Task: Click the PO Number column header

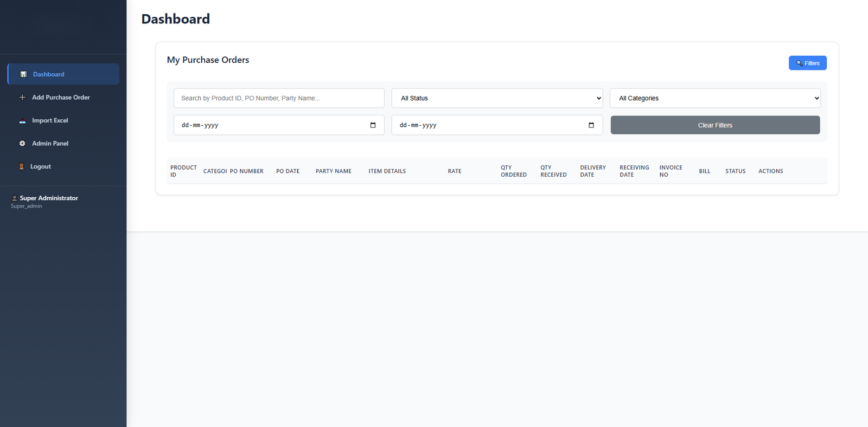Action: [x=247, y=171]
